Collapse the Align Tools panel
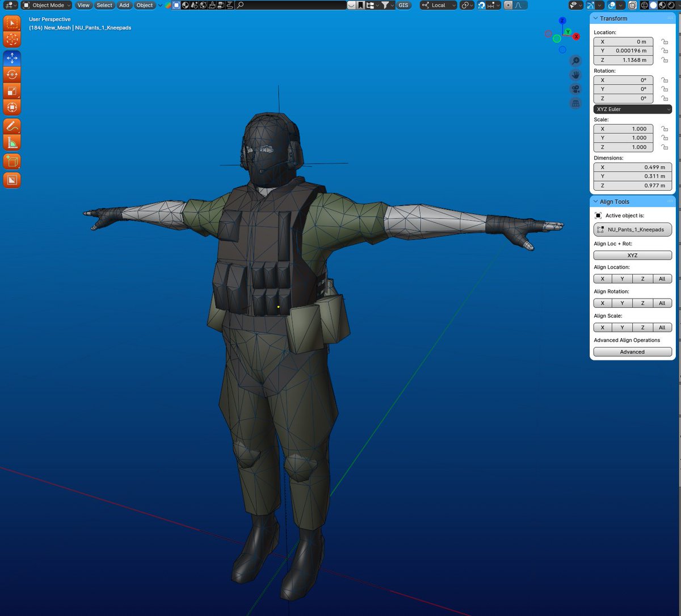Viewport: 681px width, 616px height. (595, 202)
